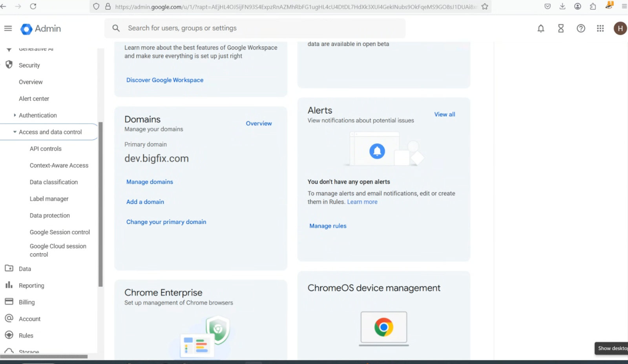
Task: Click the search users, groups or settings field
Action: [255, 28]
